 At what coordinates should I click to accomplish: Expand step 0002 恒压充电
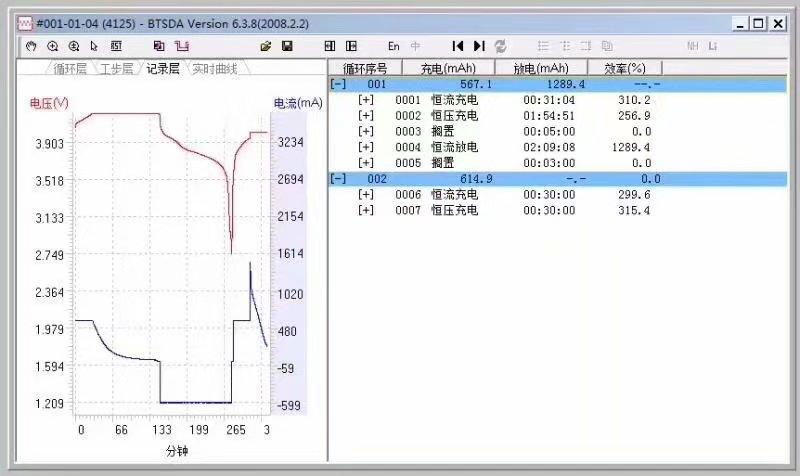(x=366, y=116)
